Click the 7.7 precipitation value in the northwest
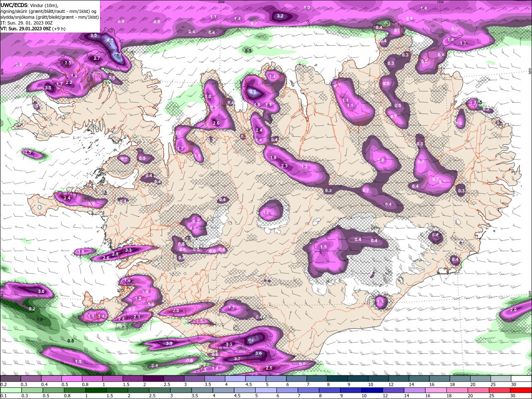This screenshot has height=399, width=532. [x=118, y=55]
